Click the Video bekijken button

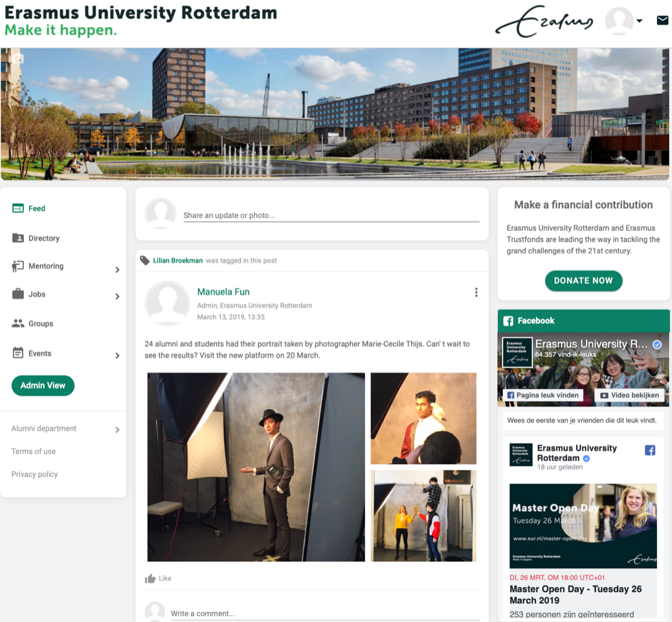click(629, 395)
